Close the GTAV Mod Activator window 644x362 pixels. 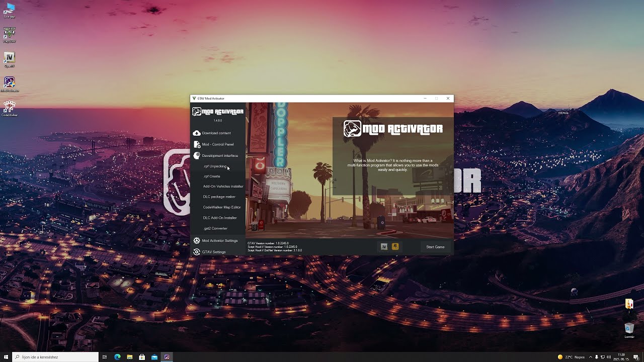(x=448, y=99)
